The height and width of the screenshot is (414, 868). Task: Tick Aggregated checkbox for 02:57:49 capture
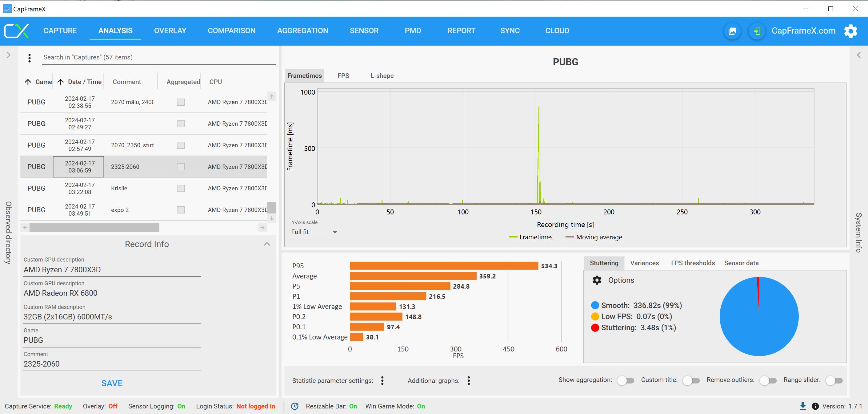click(x=181, y=145)
